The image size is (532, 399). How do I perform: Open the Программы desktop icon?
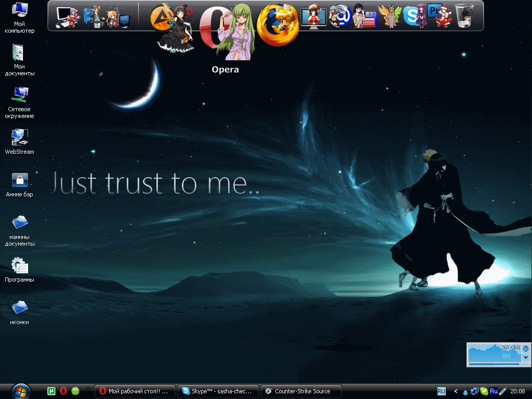coord(19,270)
